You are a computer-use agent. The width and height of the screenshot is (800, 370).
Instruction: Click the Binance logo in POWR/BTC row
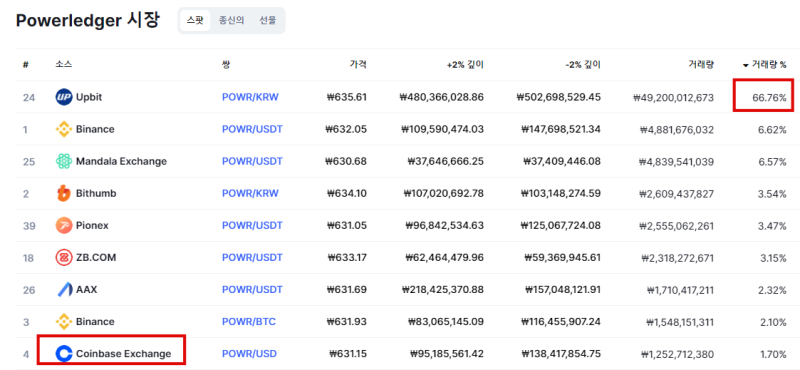coord(64,322)
